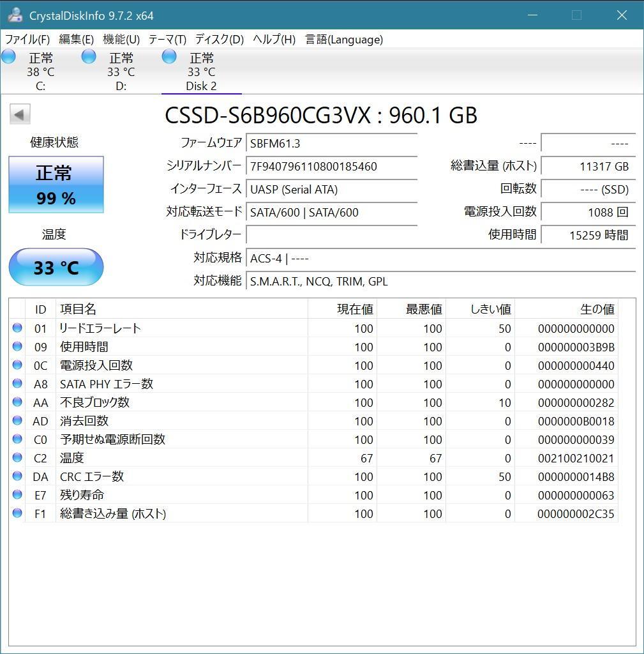Click the status indicator beside リードエラーレート
Image resolution: width=644 pixels, height=654 pixels.
[x=17, y=328]
